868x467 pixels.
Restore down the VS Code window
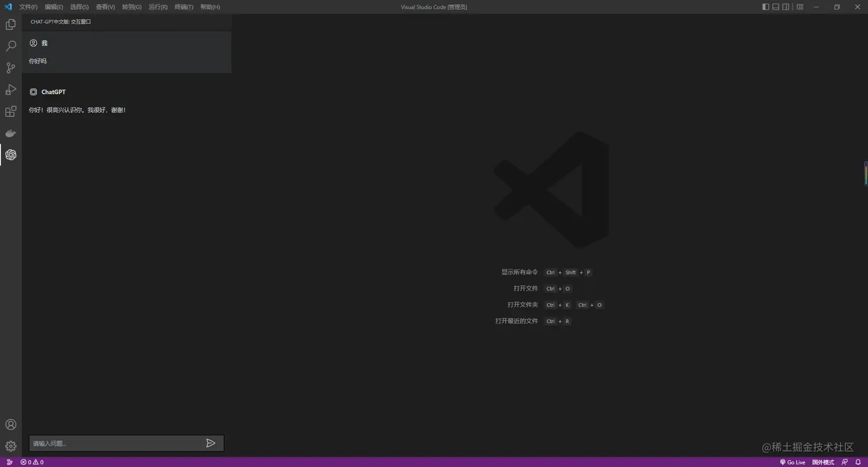(x=837, y=7)
